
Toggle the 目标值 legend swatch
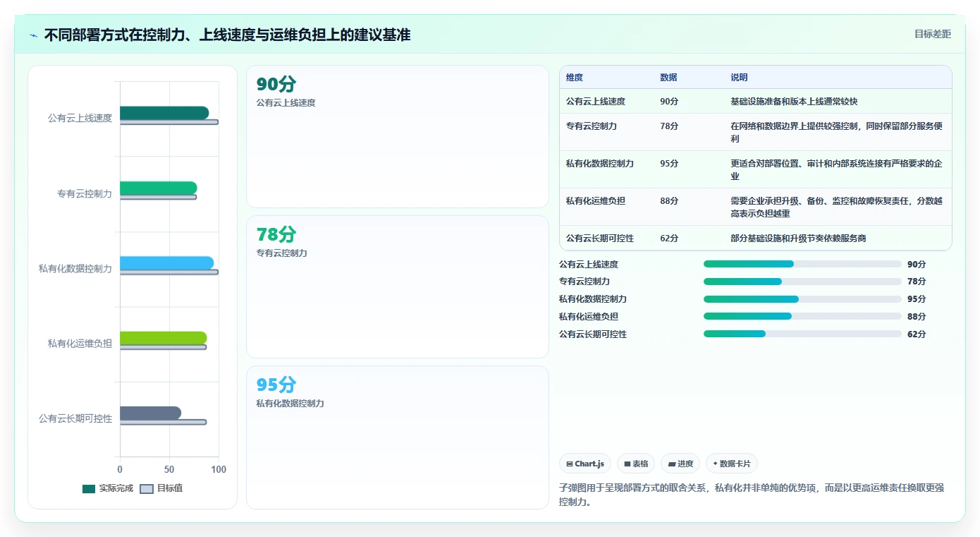tap(147, 488)
